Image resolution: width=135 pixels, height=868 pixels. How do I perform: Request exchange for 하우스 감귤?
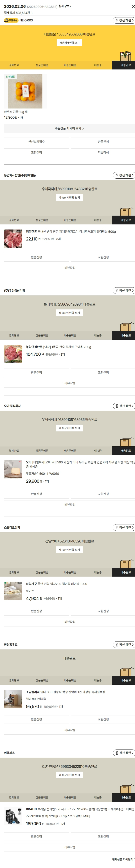(36, 153)
